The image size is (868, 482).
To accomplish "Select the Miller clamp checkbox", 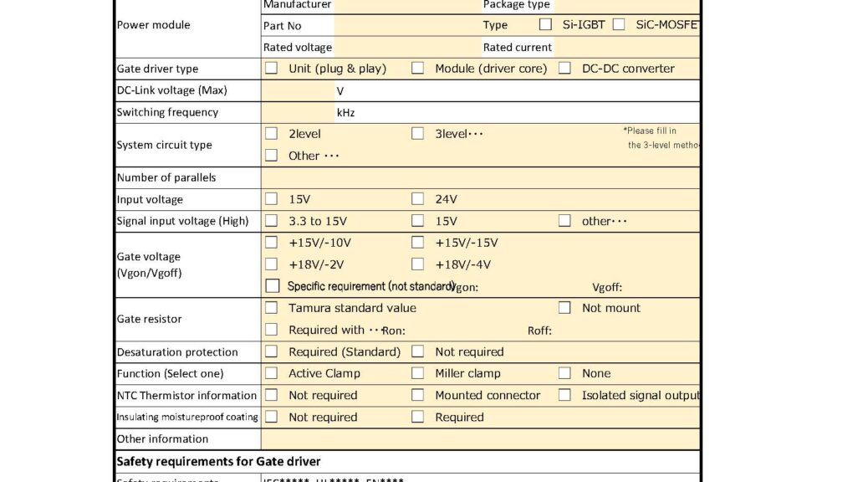I will (x=418, y=373).
